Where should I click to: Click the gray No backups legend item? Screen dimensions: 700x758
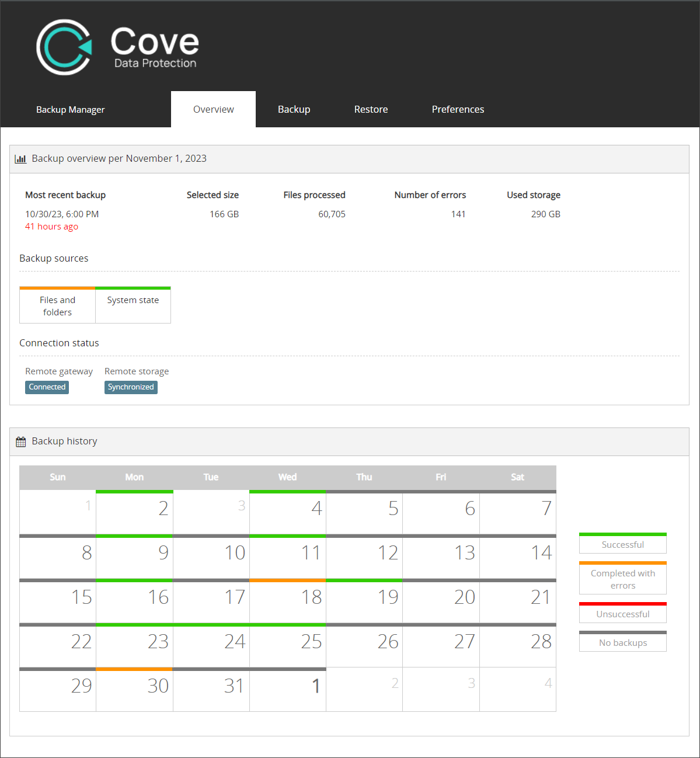pyautogui.click(x=622, y=642)
